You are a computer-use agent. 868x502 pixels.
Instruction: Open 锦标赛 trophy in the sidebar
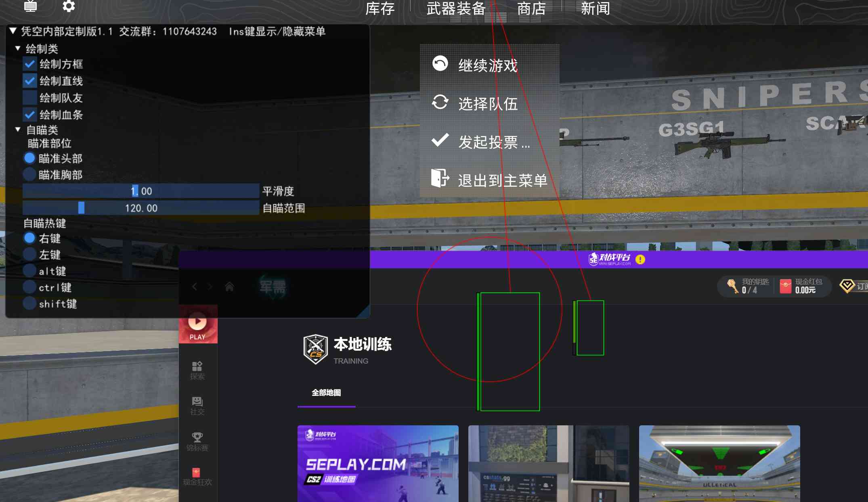coord(197,441)
